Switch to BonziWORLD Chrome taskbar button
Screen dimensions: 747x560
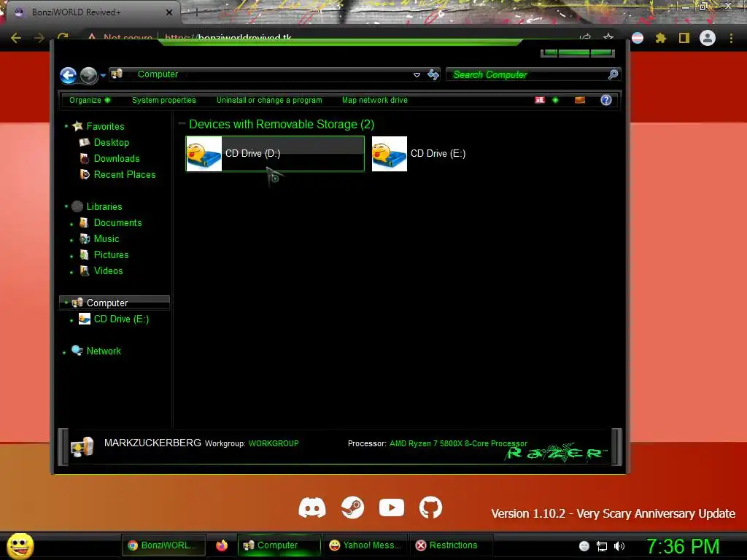163,545
